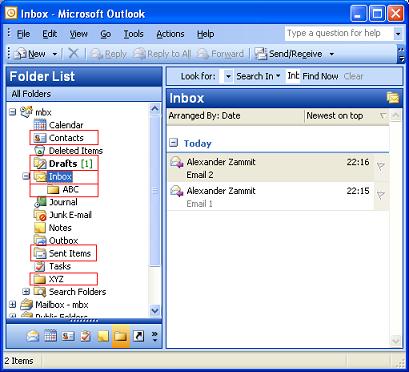Image resolution: width=409 pixels, height=372 pixels.
Task: Open Mail view icon in navigation bar
Action: click(32, 336)
